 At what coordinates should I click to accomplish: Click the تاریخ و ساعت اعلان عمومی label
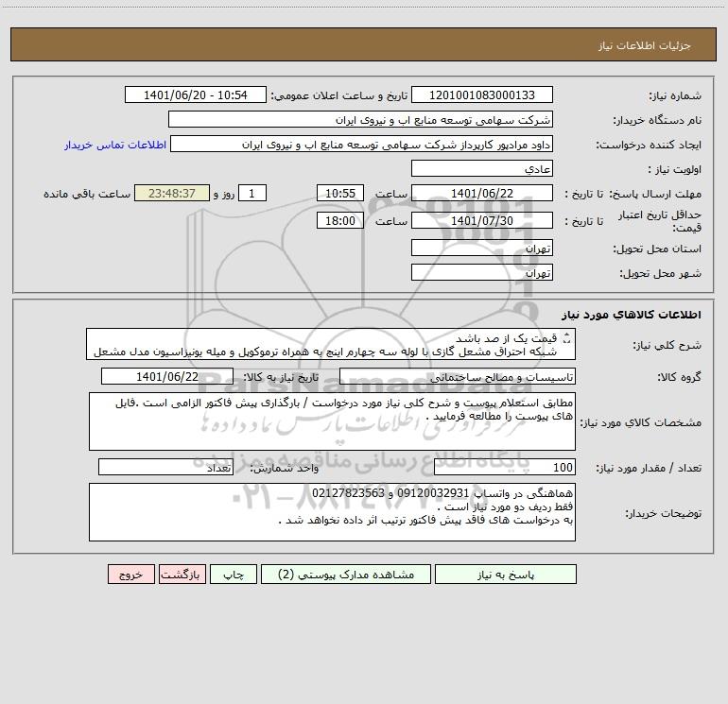[338, 95]
